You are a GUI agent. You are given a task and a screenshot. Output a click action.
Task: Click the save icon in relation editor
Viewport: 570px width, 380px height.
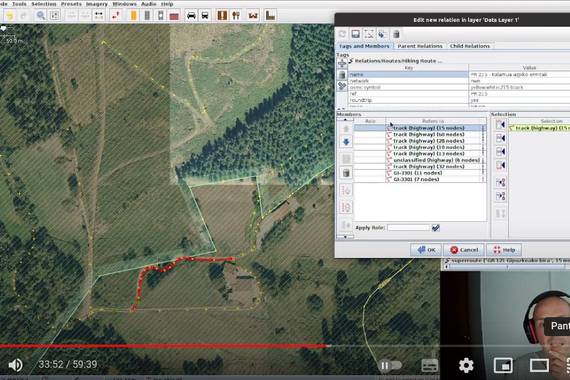click(x=356, y=34)
